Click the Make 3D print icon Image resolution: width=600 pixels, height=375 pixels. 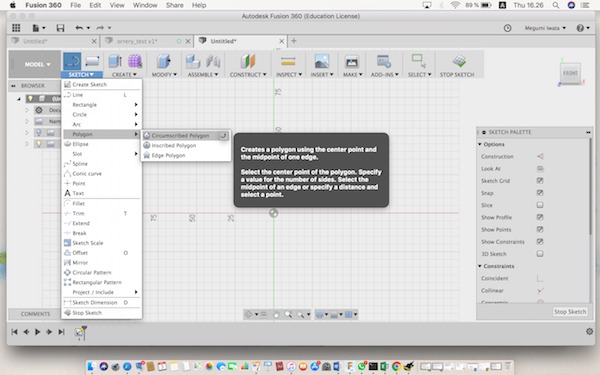[x=351, y=61]
